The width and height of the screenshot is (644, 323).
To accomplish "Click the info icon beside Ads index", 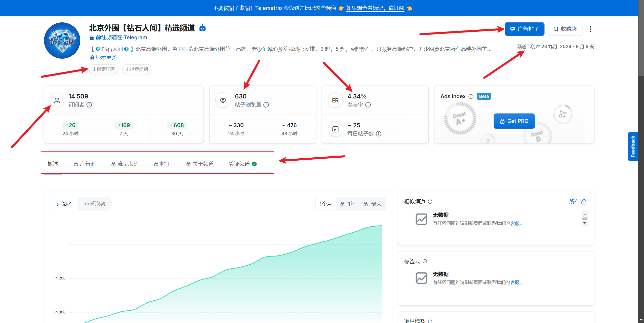I will pos(471,96).
